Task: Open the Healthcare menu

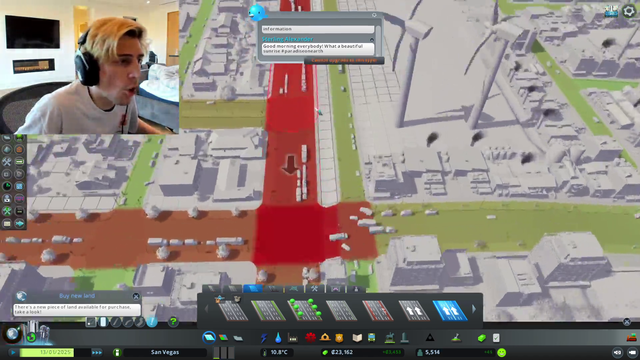Action: click(x=310, y=338)
